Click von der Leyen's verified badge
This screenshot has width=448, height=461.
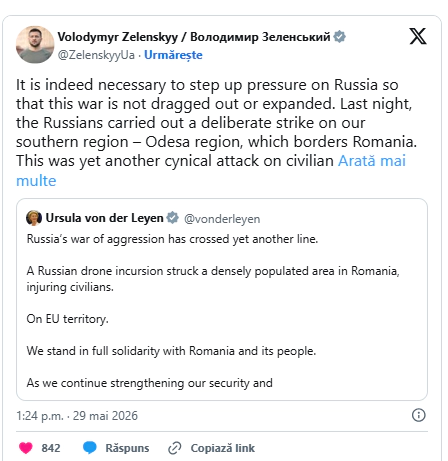point(172,218)
